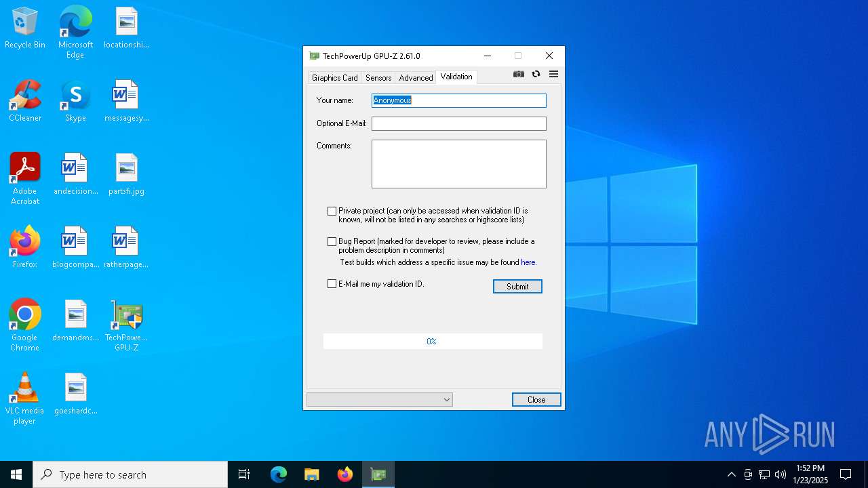Open Firefox from the taskbar
Viewport: 868px width, 488px height.
tap(345, 474)
